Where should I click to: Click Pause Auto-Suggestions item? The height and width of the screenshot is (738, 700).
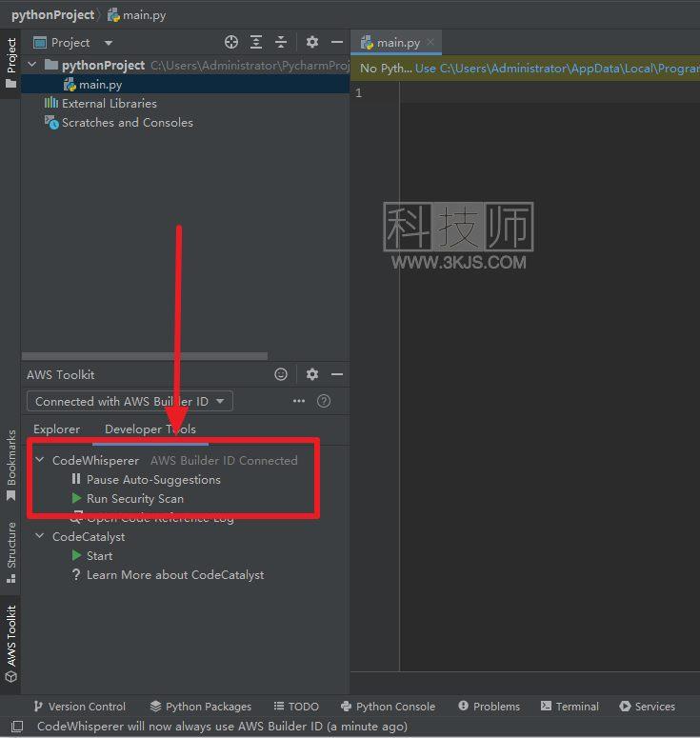(x=153, y=479)
